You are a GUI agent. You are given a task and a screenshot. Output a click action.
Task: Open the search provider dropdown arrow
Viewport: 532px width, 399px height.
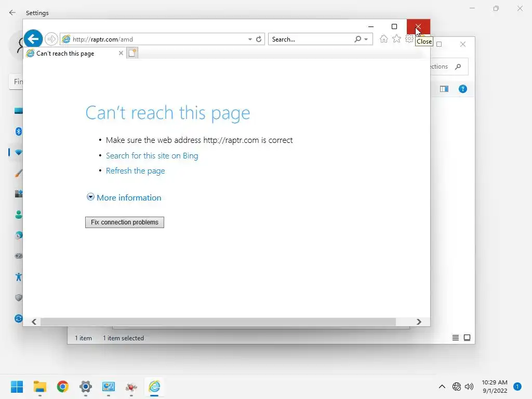366,39
